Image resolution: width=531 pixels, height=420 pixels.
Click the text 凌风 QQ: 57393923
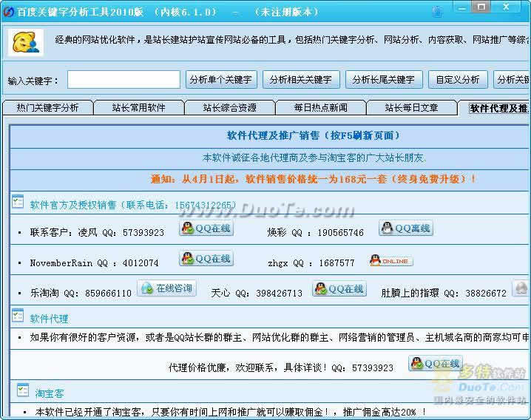coord(121,232)
